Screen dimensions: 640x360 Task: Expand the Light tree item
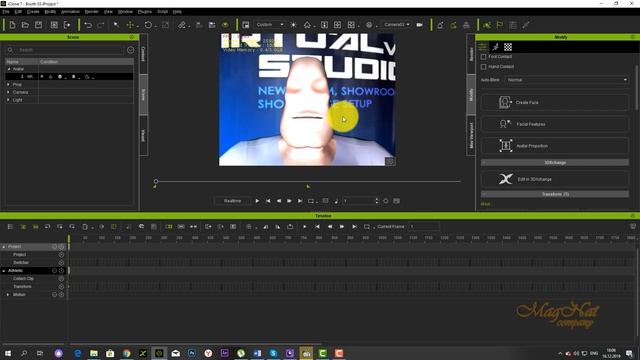tap(8, 100)
